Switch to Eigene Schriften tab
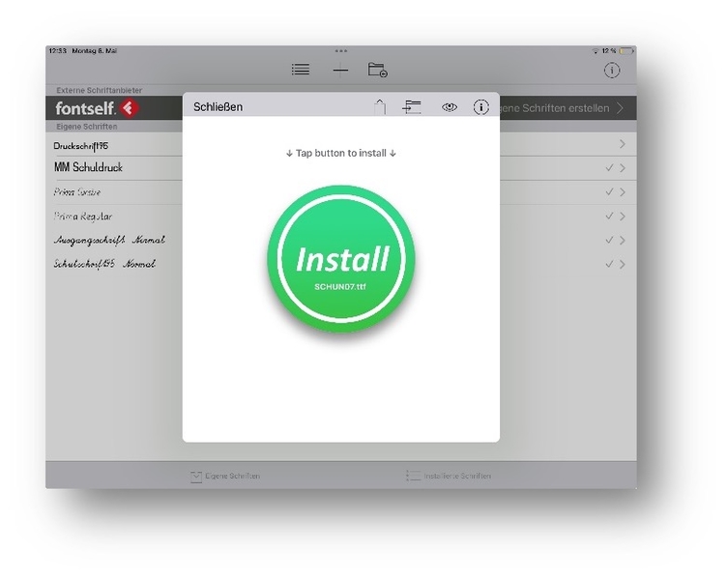Image resolution: width=728 pixels, height=580 pixels. tap(225, 476)
